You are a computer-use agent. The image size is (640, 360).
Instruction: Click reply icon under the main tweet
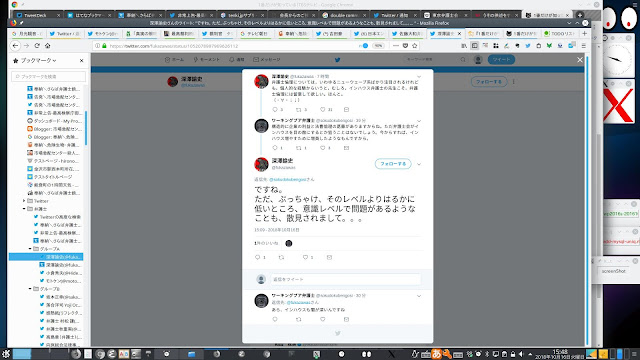pyautogui.click(x=258, y=257)
